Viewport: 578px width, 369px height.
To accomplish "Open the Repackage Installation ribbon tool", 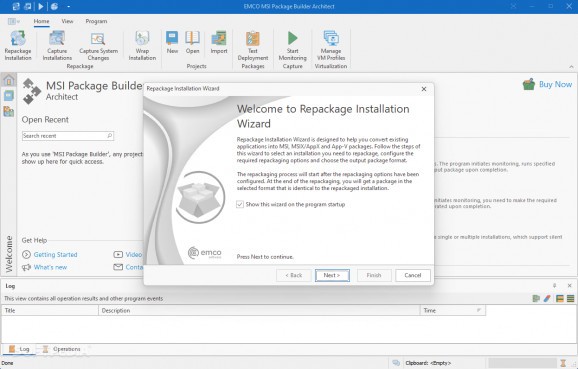I will 18,46.
